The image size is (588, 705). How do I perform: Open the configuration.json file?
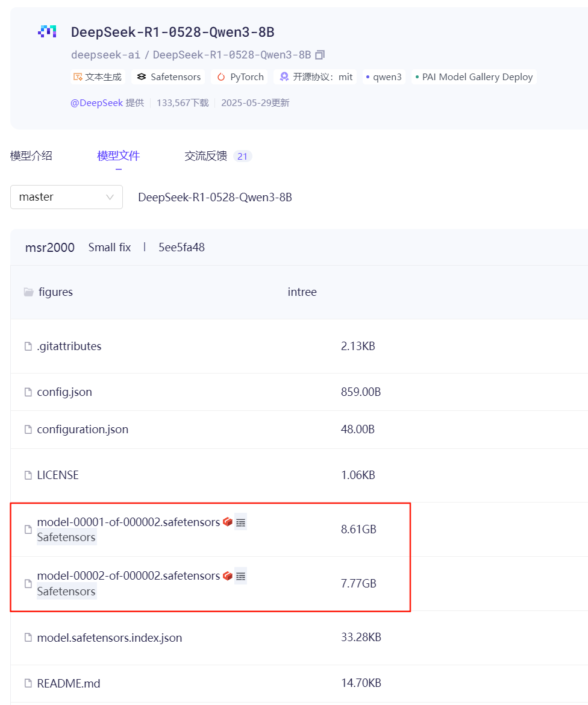(83, 430)
